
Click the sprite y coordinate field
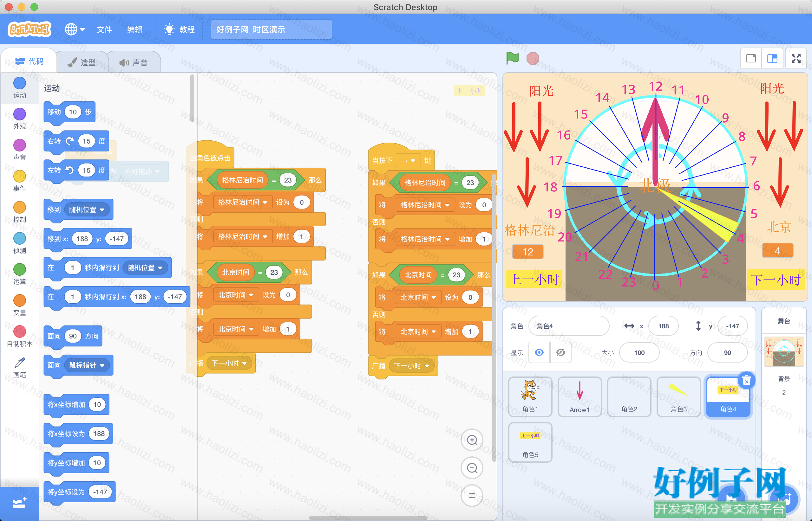[732, 326]
